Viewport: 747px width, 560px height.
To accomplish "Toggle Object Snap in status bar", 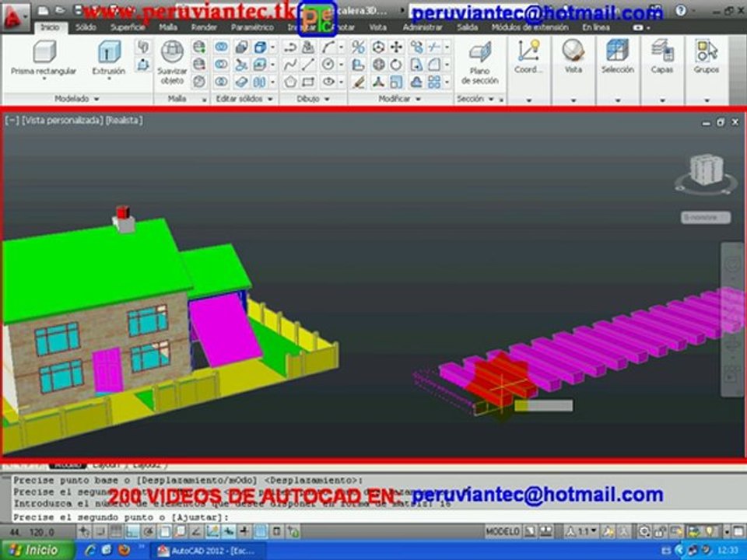I will [x=164, y=531].
